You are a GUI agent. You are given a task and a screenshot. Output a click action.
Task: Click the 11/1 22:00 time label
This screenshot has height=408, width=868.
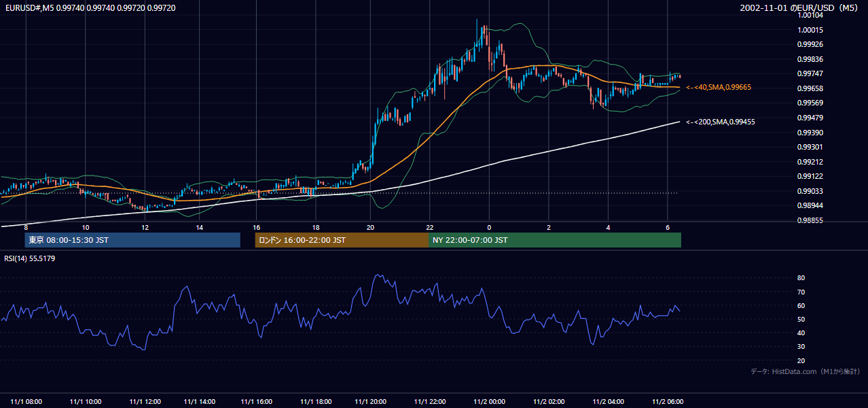tap(429, 402)
